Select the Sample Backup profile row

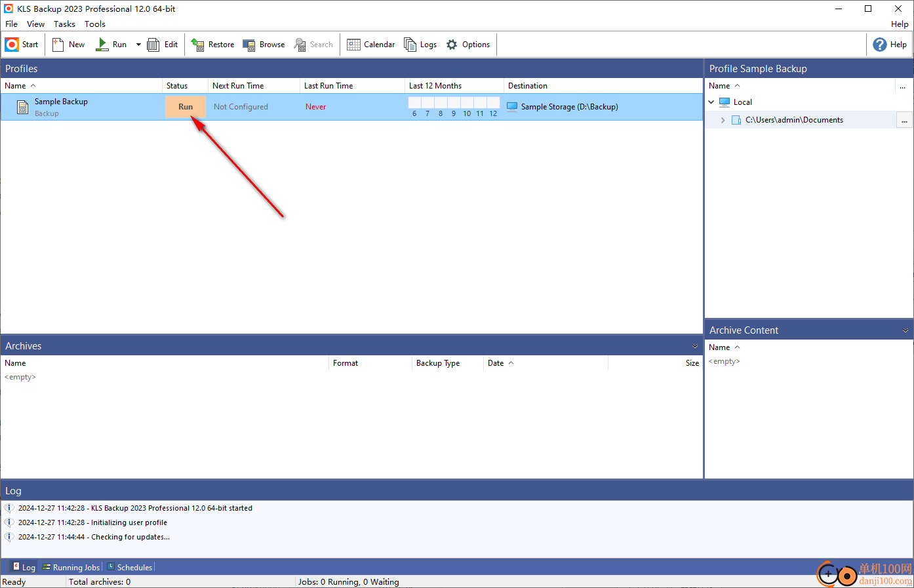coord(351,107)
